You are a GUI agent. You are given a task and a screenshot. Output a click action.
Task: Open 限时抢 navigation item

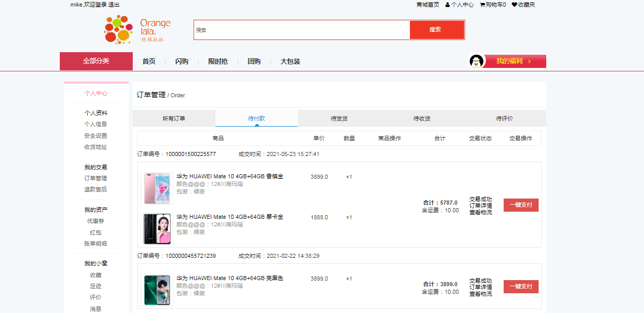(218, 61)
